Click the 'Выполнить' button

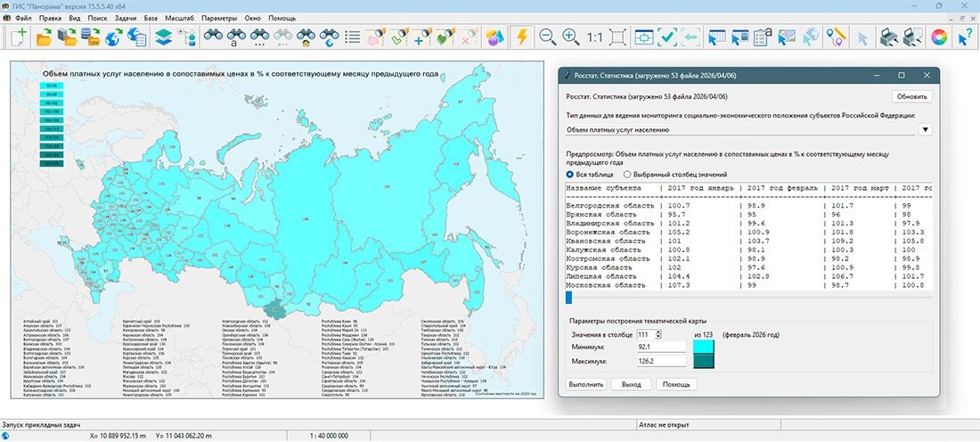click(x=586, y=384)
